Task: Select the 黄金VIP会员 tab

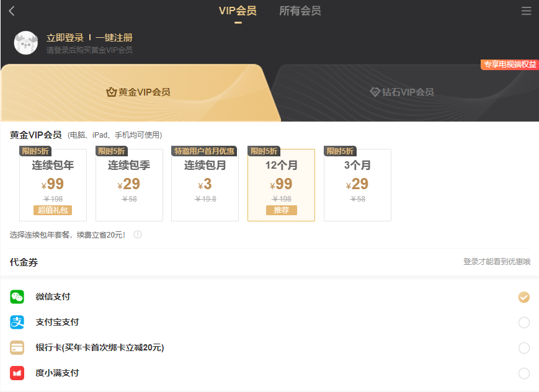Action: [138, 92]
